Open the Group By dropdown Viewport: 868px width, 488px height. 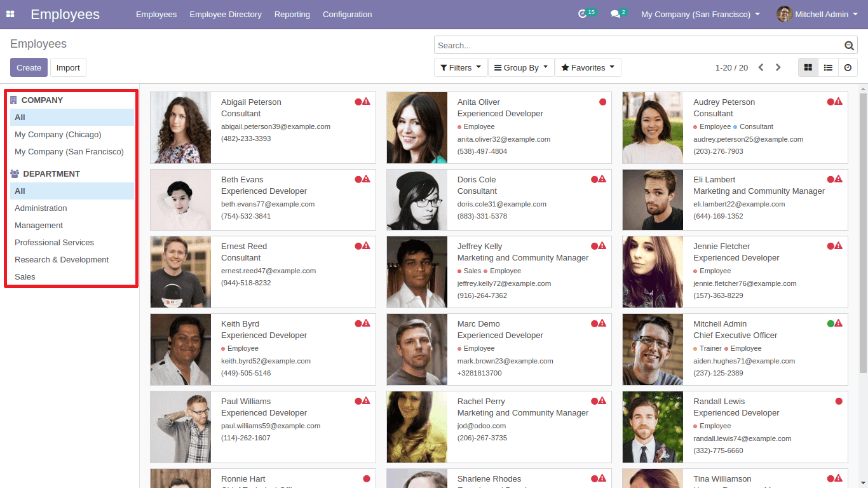click(521, 67)
